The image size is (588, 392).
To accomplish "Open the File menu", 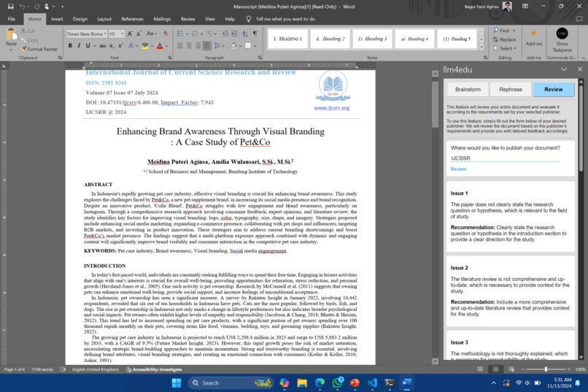I will tap(12, 19).
